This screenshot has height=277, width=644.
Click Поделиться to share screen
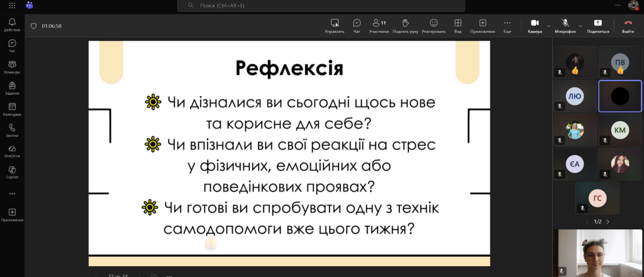click(597, 25)
